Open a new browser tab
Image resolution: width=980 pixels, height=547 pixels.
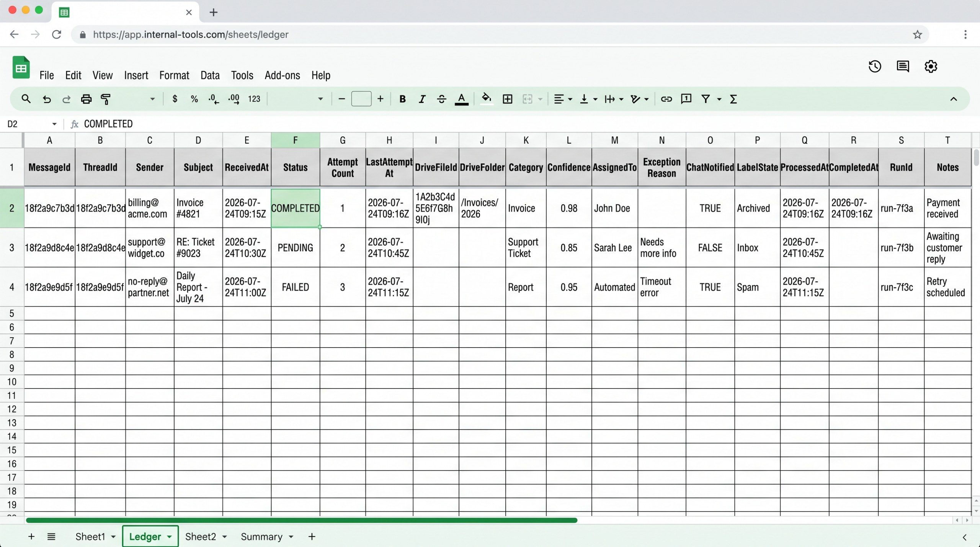214,12
